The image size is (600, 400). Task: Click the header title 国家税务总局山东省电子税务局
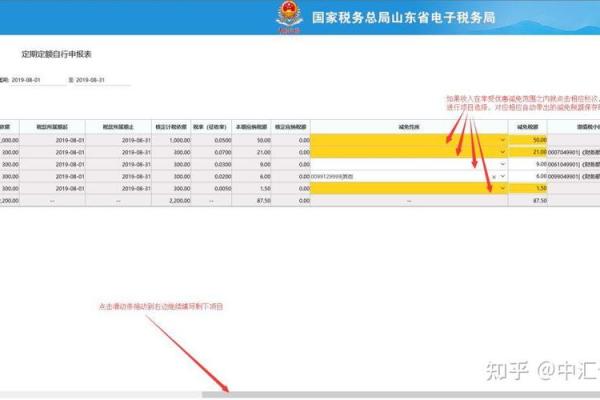coord(404,18)
